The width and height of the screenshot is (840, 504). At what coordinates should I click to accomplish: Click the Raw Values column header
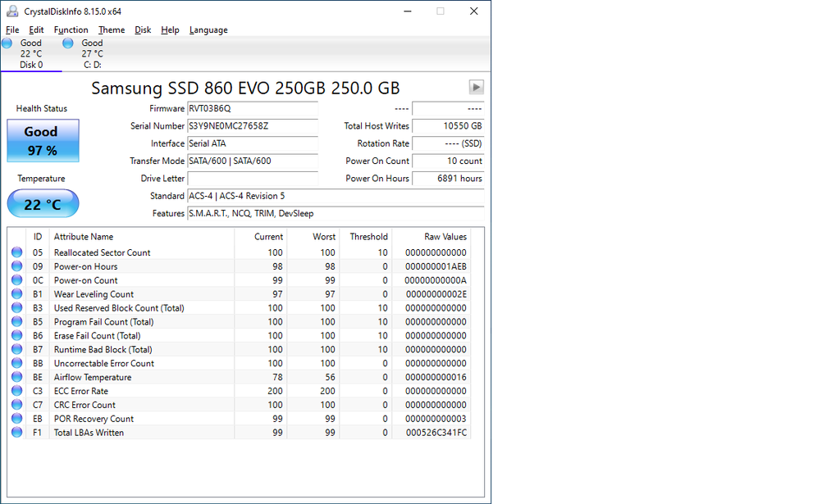[431, 237]
